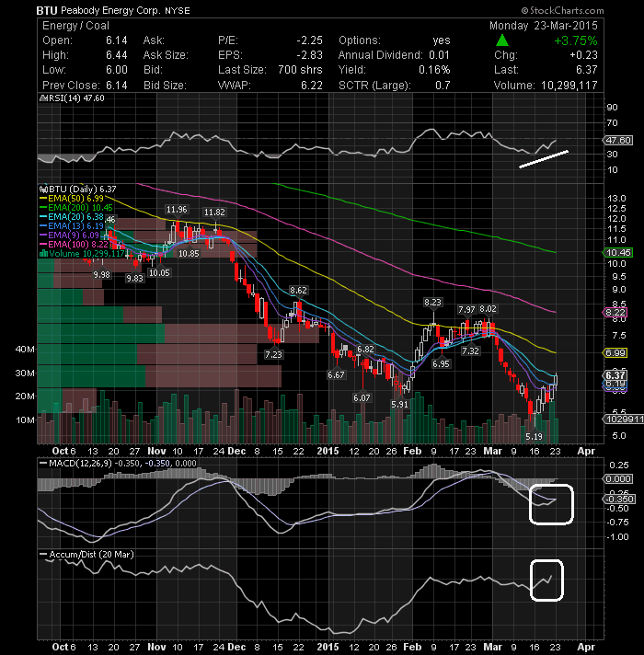Click the -0.350 MACD tag on right axis
Screen dimensions: 644x655
tap(620, 499)
